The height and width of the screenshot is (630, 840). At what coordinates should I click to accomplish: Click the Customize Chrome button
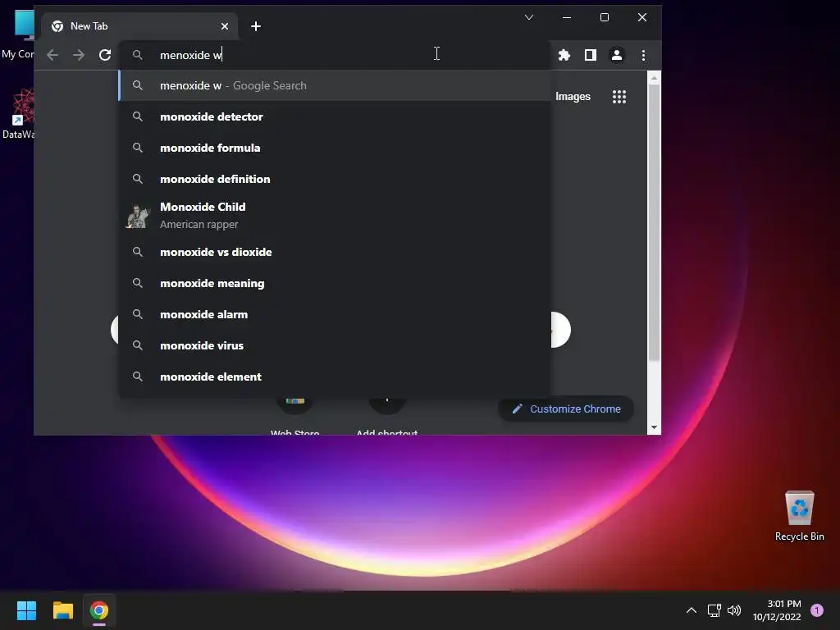click(566, 409)
